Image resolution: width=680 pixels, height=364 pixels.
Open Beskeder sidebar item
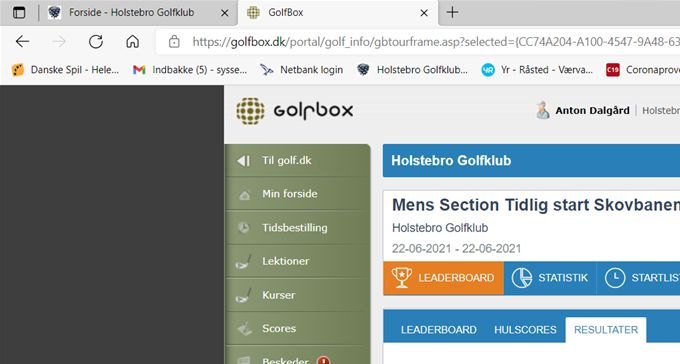[x=298, y=356]
